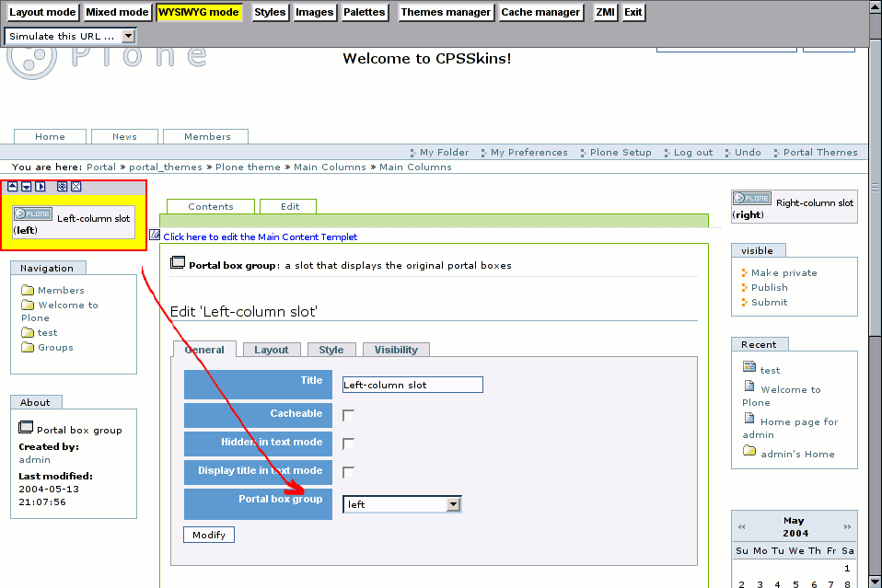The height and width of the screenshot is (588, 882).
Task: Open Plone Setup link
Action: [x=621, y=153]
